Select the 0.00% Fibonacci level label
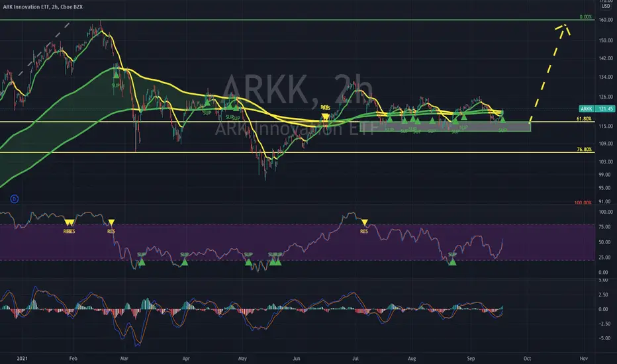617x364 pixels. click(585, 17)
